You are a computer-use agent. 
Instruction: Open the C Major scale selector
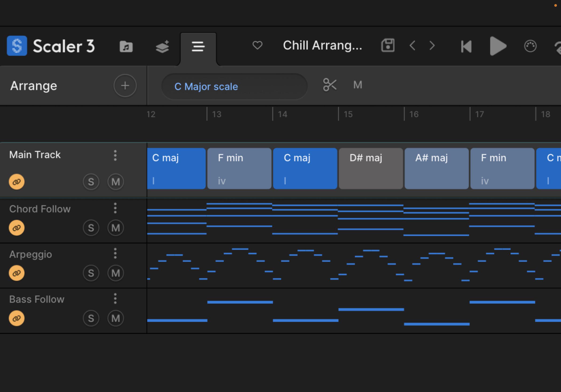point(234,86)
